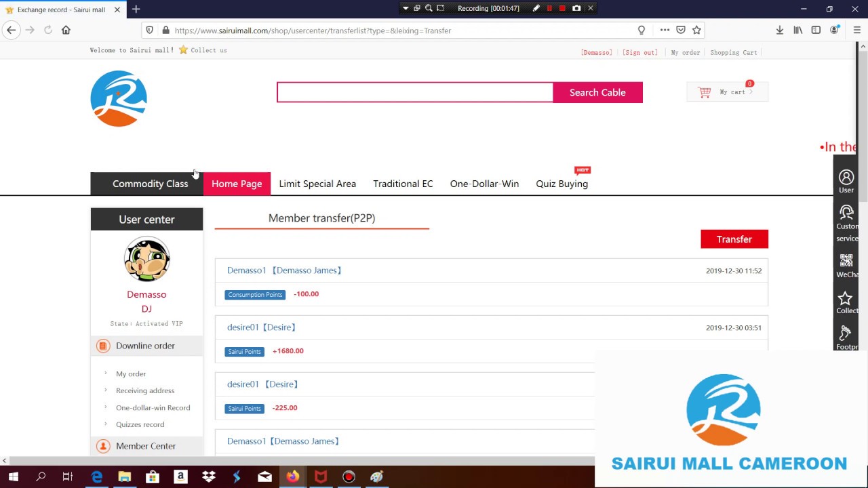
Task: Click the shopping cart icon
Action: [705, 92]
